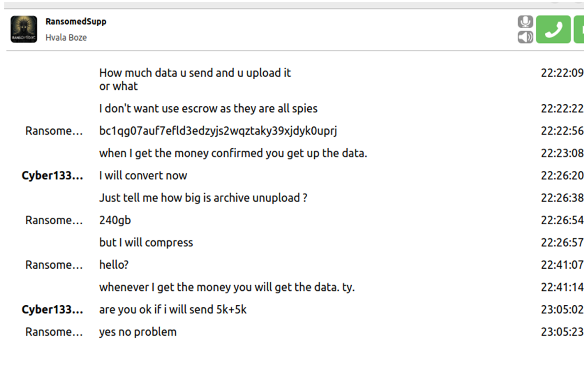Click the sender name beside 'are you ok if i will send 5k+5k'
This screenshot has width=588, height=368.
(x=52, y=310)
